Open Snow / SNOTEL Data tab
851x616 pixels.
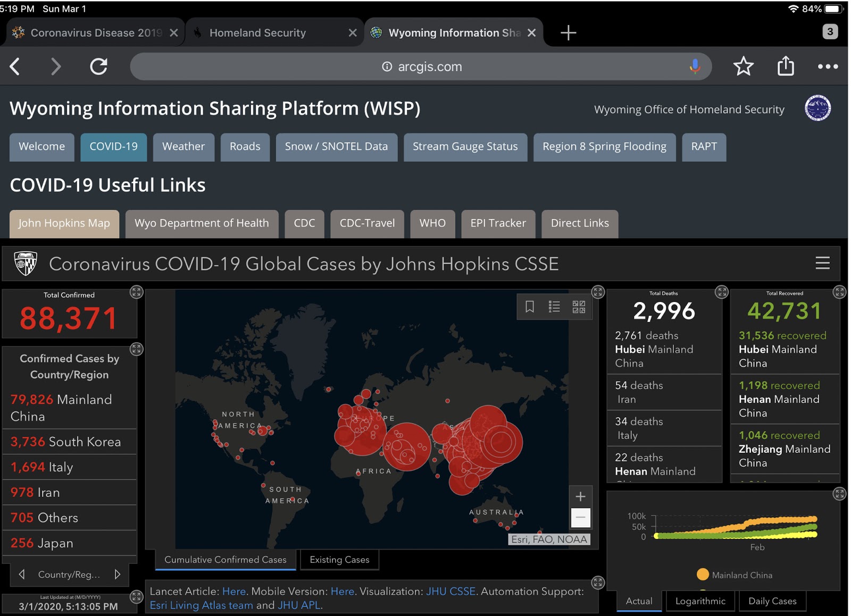pyautogui.click(x=337, y=147)
